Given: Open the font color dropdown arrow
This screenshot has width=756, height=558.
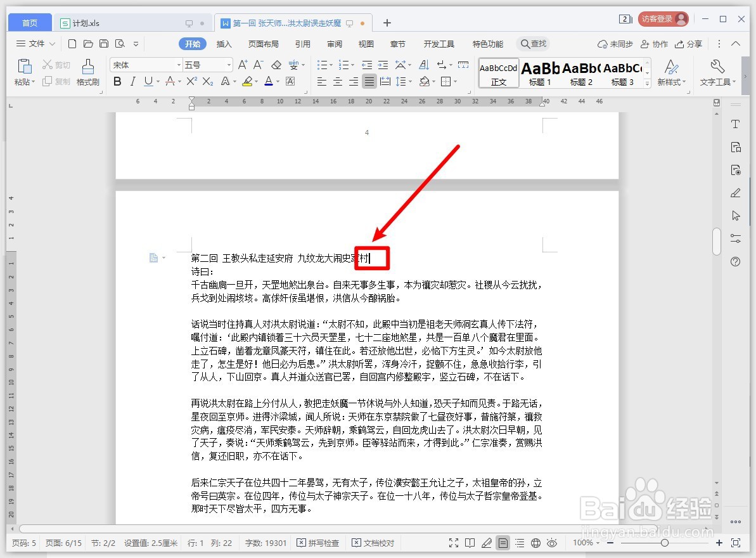Looking at the screenshot, I should coord(278,82).
